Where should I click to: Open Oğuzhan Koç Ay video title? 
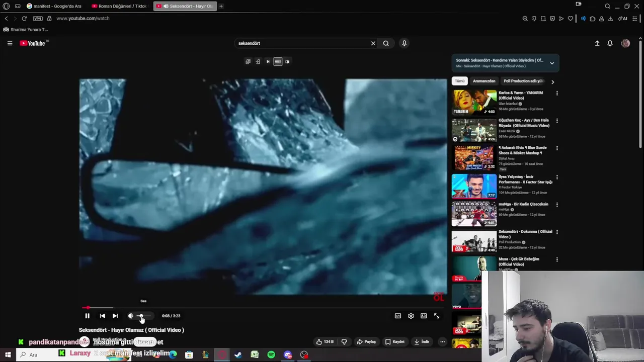tap(524, 123)
